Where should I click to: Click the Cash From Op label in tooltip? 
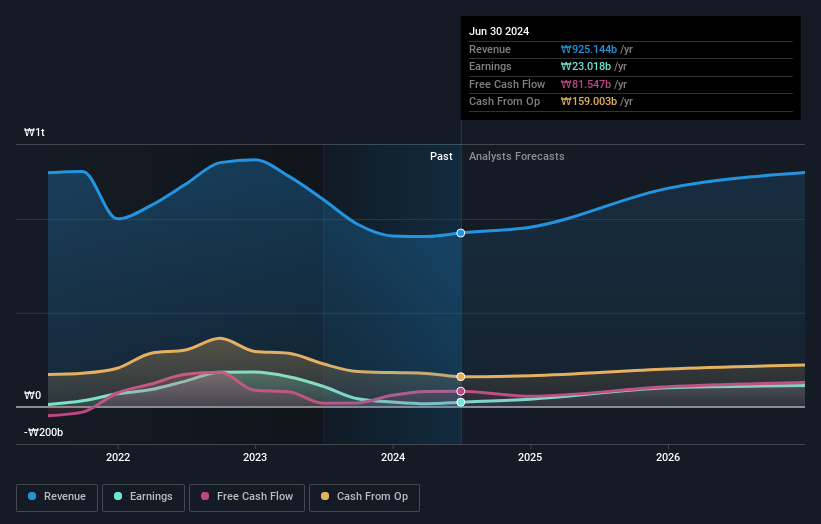(x=504, y=102)
